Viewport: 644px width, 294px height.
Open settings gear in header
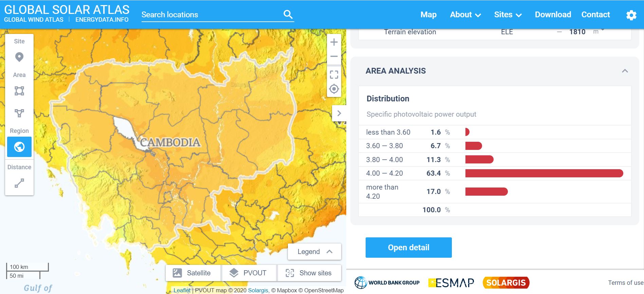(631, 15)
